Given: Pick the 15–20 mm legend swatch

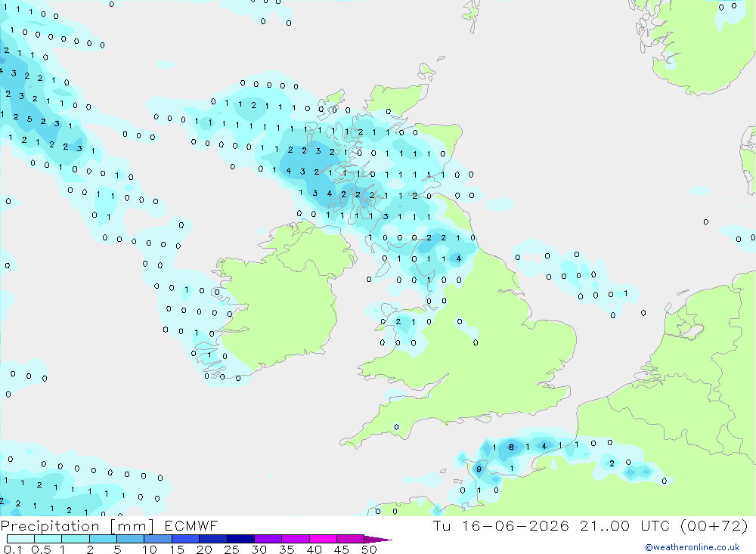Looking at the screenshot, I should 186,539.
